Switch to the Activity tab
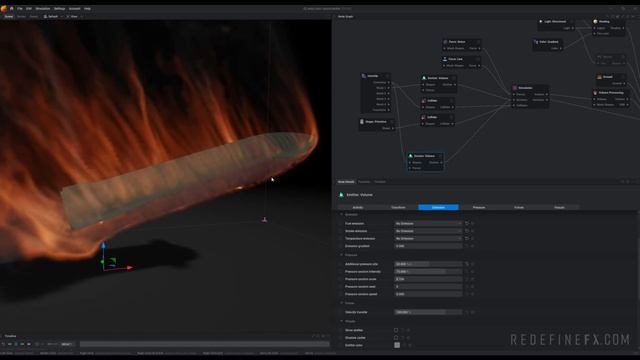640x360 pixels. (x=358, y=207)
